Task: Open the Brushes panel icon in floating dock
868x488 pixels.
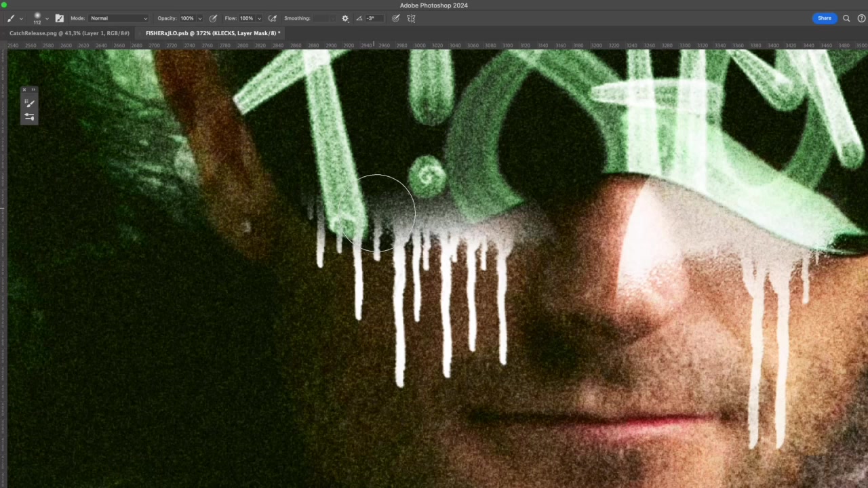Action: 29,103
